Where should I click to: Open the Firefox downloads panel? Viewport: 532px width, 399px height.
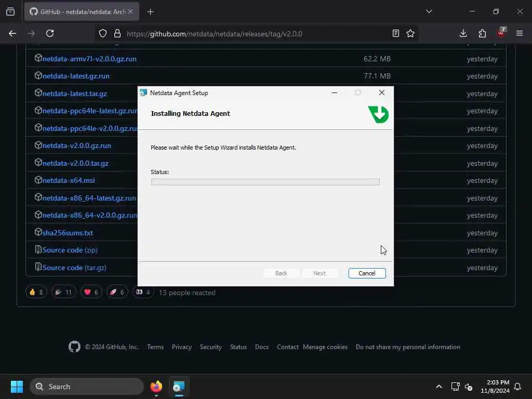click(463, 34)
